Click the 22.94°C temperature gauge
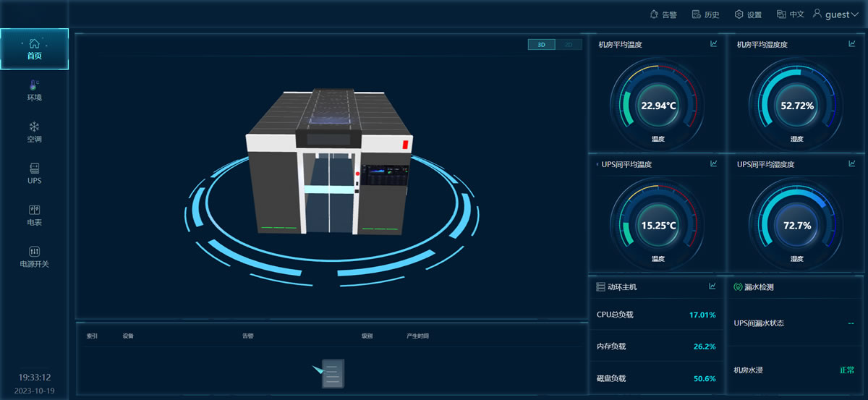This screenshot has width=868, height=400. (658, 106)
